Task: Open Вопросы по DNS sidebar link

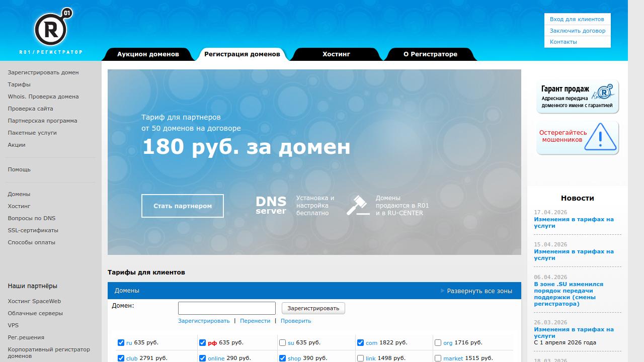Action: [x=32, y=218]
